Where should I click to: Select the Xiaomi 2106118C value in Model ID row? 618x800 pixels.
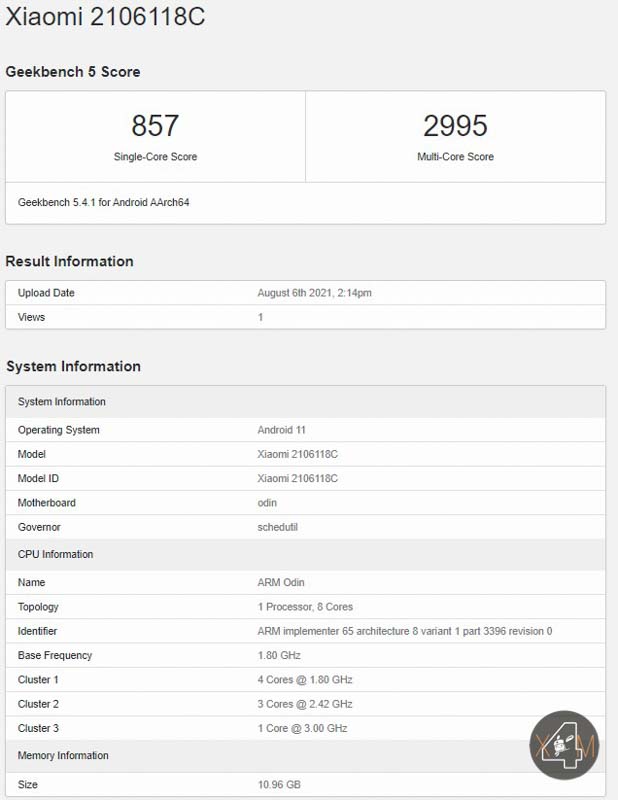coord(298,479)
